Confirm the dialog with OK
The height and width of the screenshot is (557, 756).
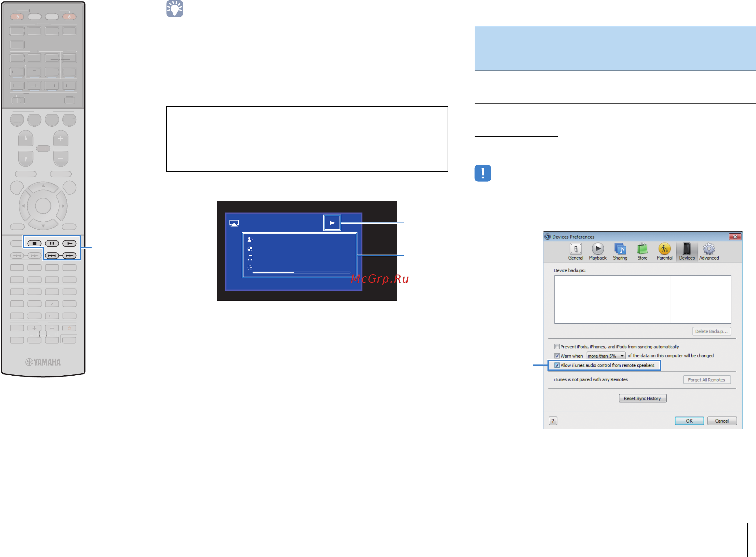point(689,421)
